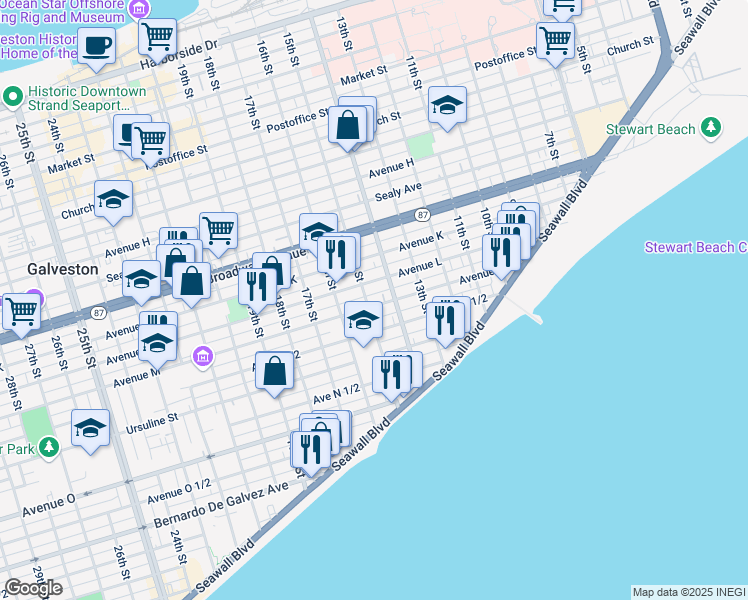Click the Stewart Beach green tree icon

711,128
